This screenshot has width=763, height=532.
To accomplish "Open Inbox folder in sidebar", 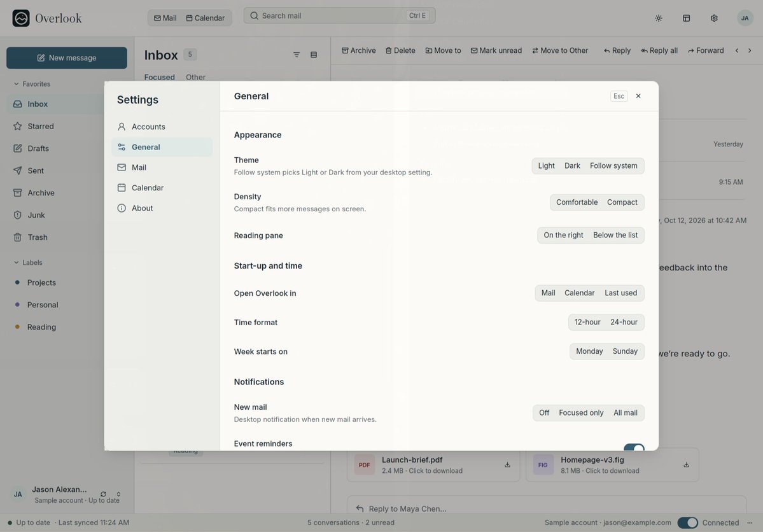I will coord(56,104).
